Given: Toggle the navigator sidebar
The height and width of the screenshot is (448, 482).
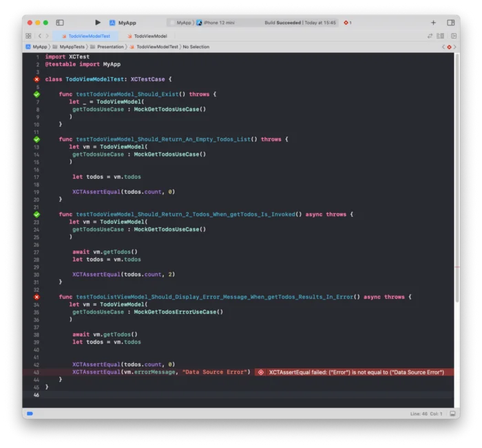Looking at the screenshot, I should 60,23.
